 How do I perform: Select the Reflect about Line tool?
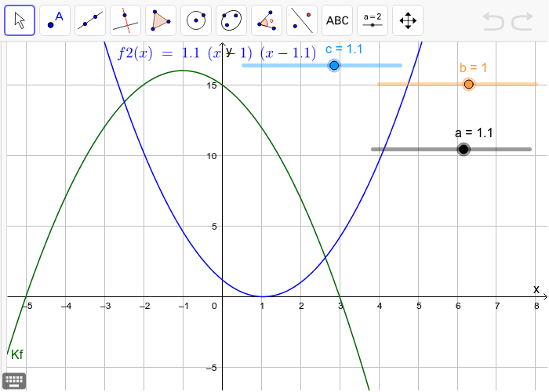(x=302, y=20)
